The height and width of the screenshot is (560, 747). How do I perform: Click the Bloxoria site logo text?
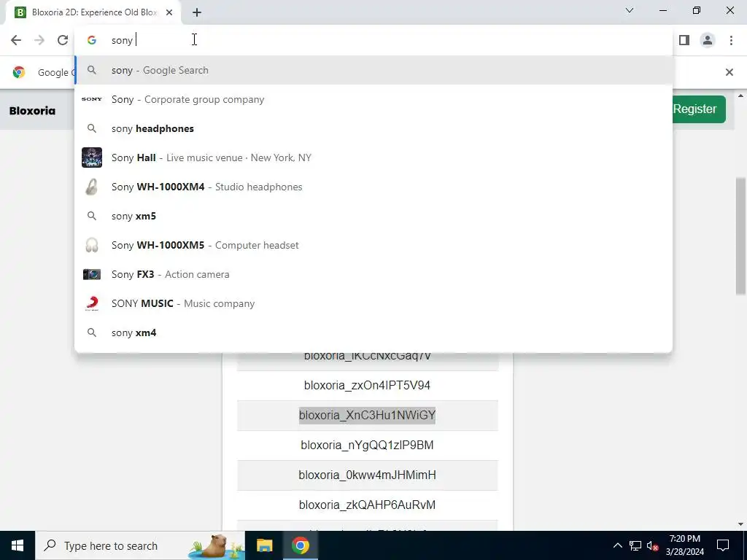[32, 111]
